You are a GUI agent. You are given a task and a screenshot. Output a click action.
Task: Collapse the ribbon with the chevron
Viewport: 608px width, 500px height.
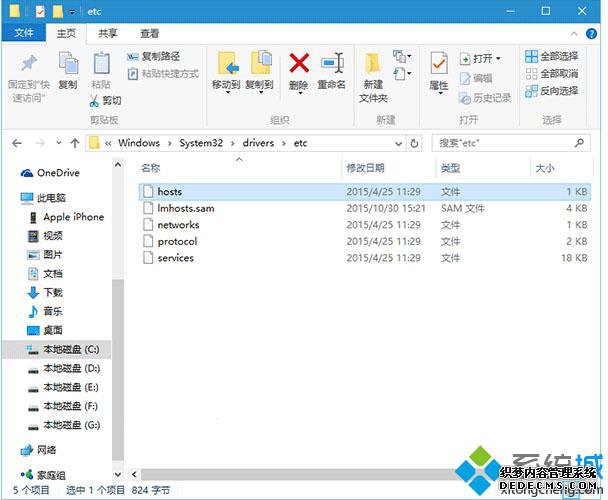click(574, 34)
